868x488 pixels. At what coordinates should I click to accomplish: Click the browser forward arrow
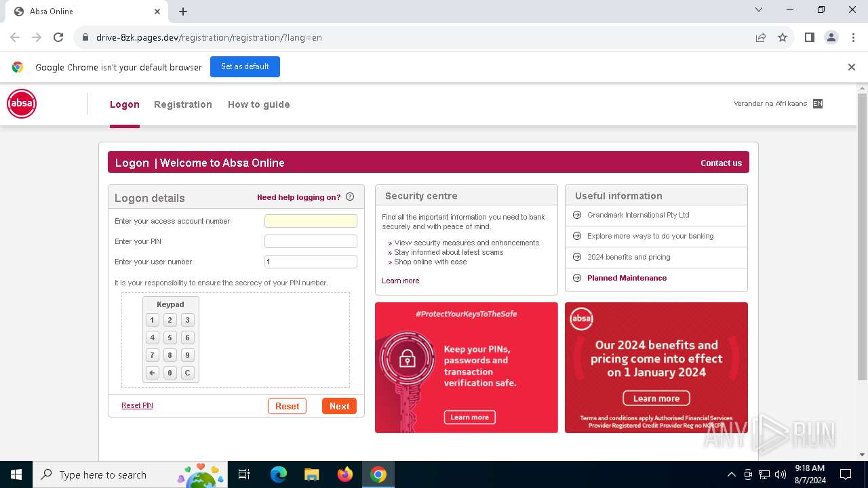pos(37,37)
